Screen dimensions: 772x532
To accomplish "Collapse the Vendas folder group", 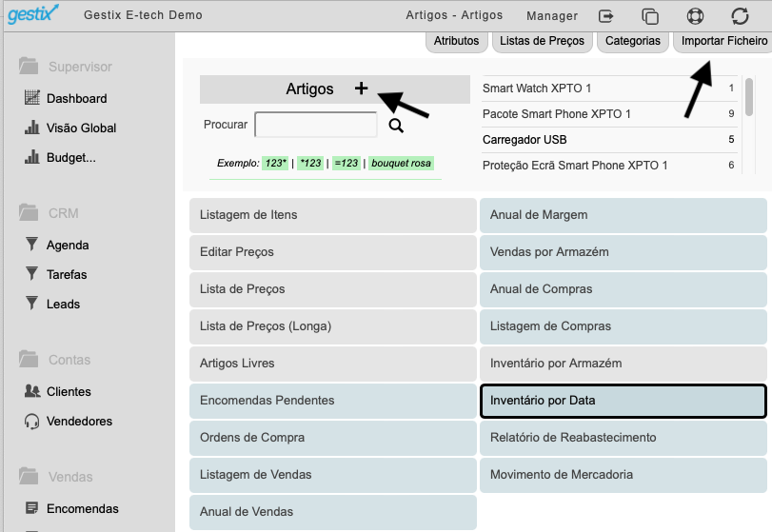I will pos(29,476).
